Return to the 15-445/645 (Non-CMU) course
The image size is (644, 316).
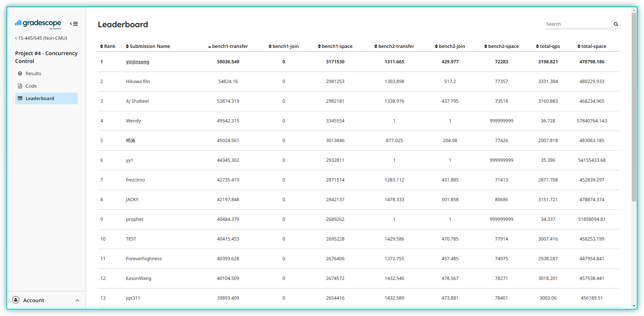[x=41, y=38]
